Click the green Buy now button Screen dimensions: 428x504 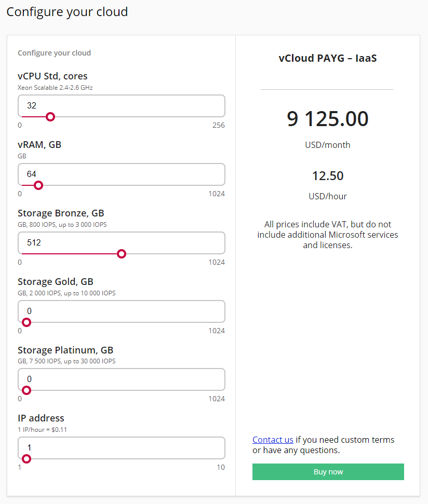[x=328, y=471]
